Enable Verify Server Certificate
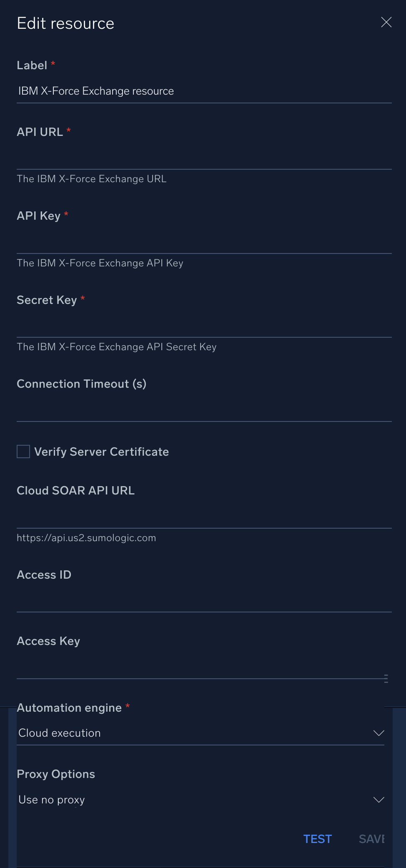The image size is (406, 868). coord(23,452)
